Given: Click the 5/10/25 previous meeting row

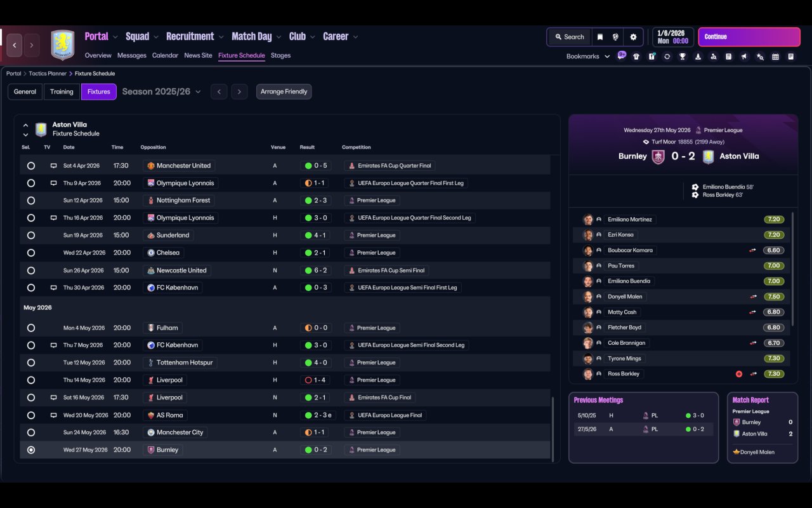Looking at the screenshot, I should point(643,416).
